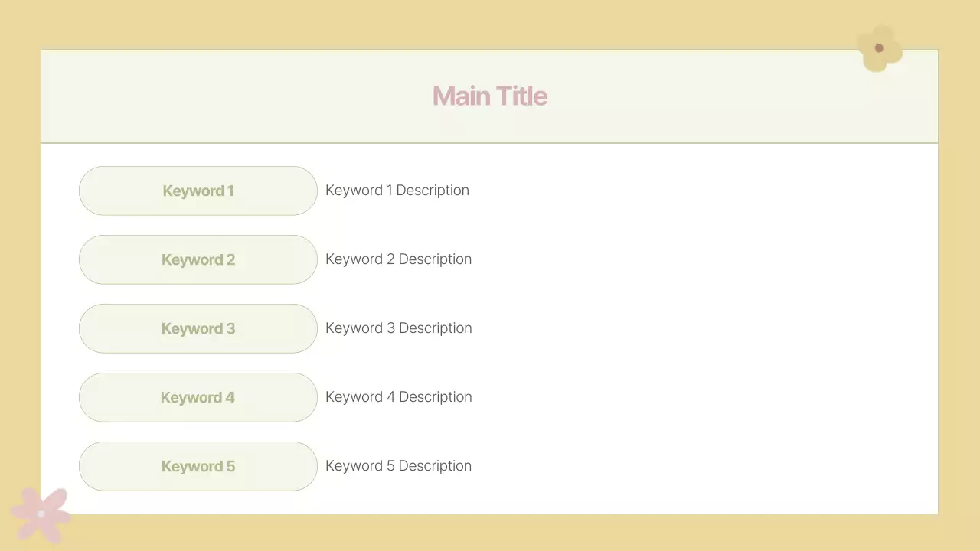
Task: Select the Keyword 2 pill
Action: [x=198, y=259]
